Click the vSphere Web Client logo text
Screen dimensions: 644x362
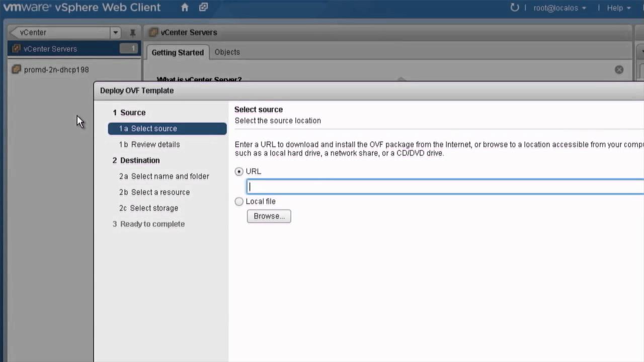[x=83, y=8]
